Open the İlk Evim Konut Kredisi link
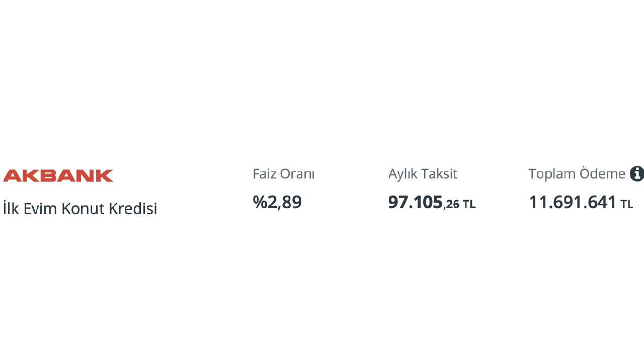 coord(80,208)
